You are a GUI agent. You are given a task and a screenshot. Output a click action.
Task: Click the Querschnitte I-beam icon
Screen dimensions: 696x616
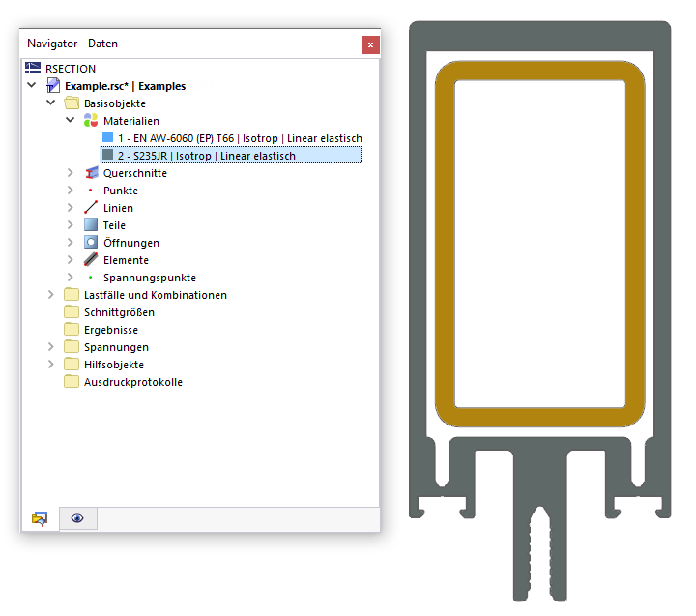tap(91, 173)
